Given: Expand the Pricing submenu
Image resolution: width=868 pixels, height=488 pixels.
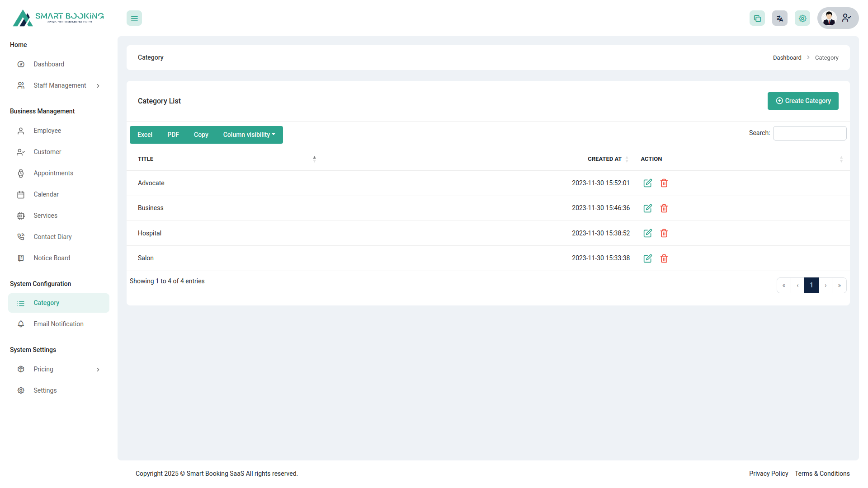Looking at the screenshot, I should tap(43, 369).
